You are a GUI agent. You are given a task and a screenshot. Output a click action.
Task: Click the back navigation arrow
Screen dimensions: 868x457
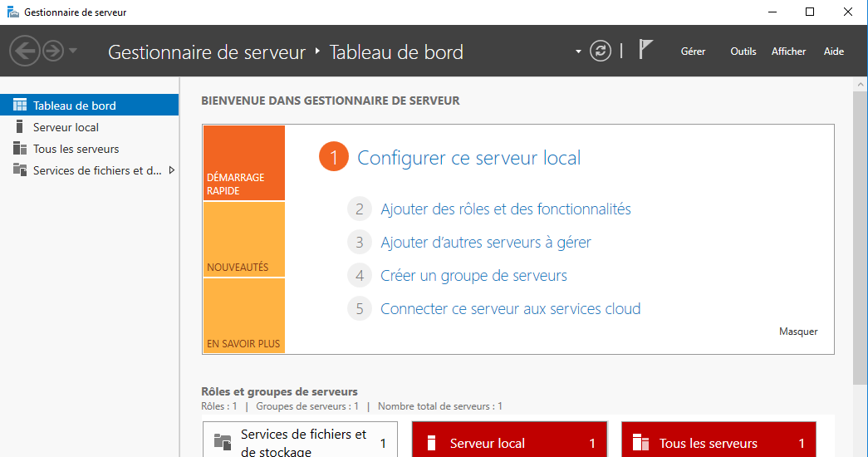(25, 51)
